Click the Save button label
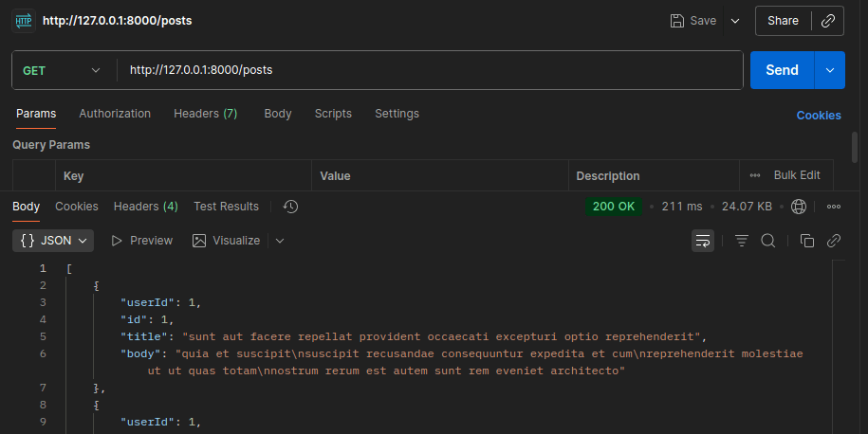868x434 pixels. click(703, 21)
